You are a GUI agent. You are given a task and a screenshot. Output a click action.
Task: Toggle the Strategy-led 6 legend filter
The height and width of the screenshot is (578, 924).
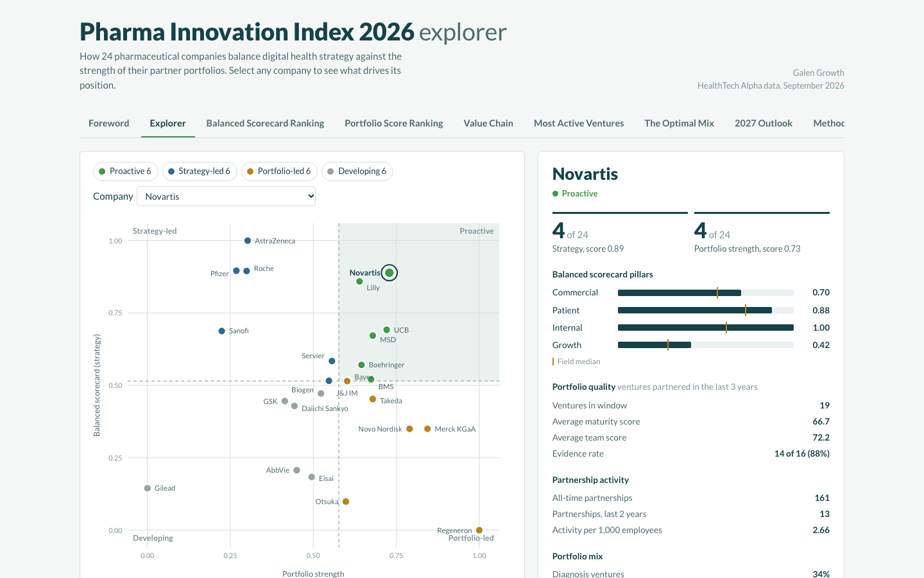200,171
